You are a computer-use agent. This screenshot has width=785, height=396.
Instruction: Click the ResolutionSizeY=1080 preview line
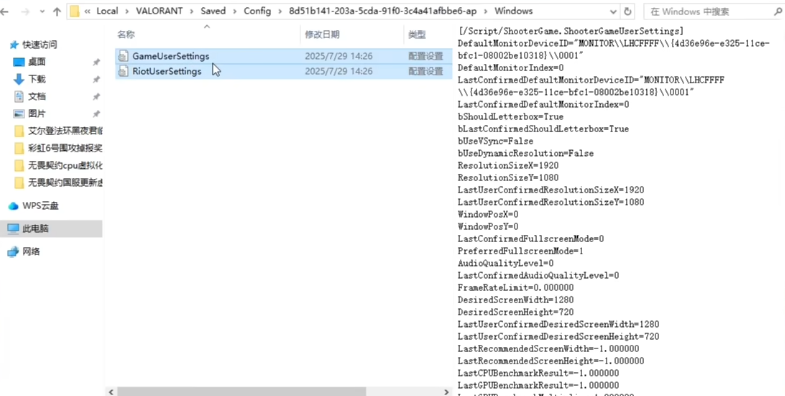508,178
